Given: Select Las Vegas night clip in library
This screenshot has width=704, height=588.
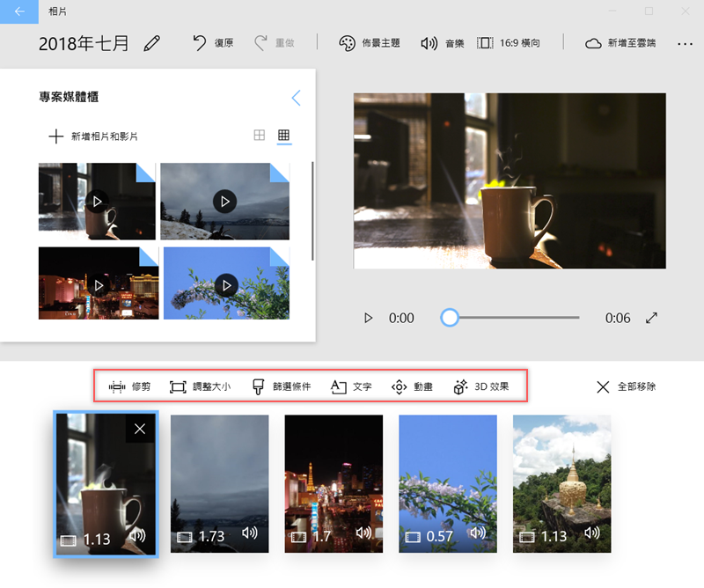Looking at the screenshot, I should click(x=99, y=283).
